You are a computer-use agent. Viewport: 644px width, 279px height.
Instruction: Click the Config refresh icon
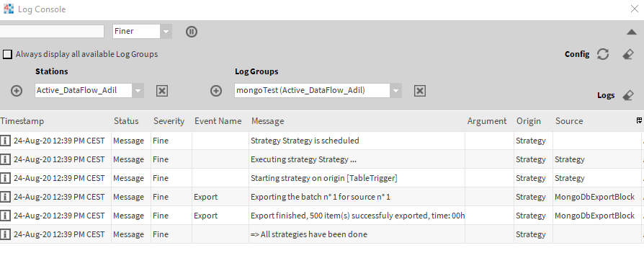tap(602, 54)
